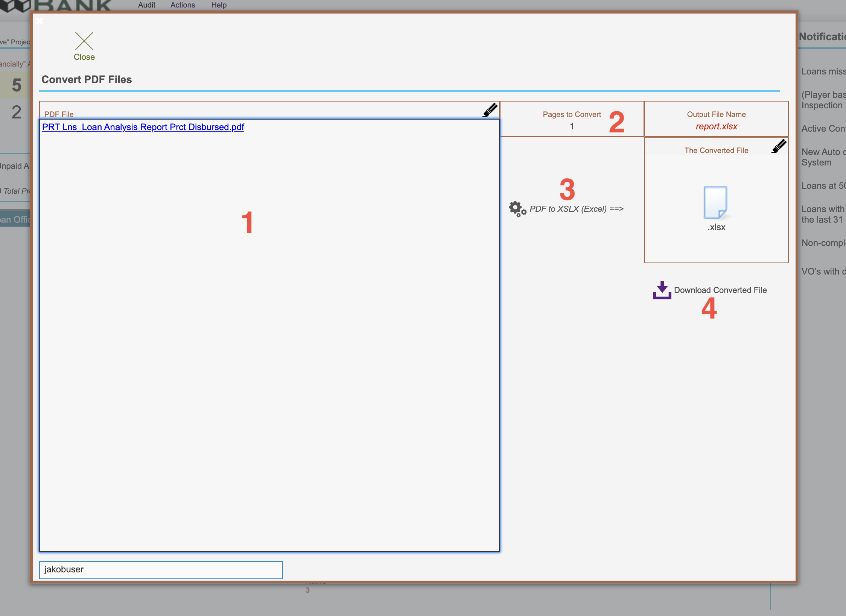Clear The Converted File with the brush icon
846x616 pixels.
(x=779, y=146)
